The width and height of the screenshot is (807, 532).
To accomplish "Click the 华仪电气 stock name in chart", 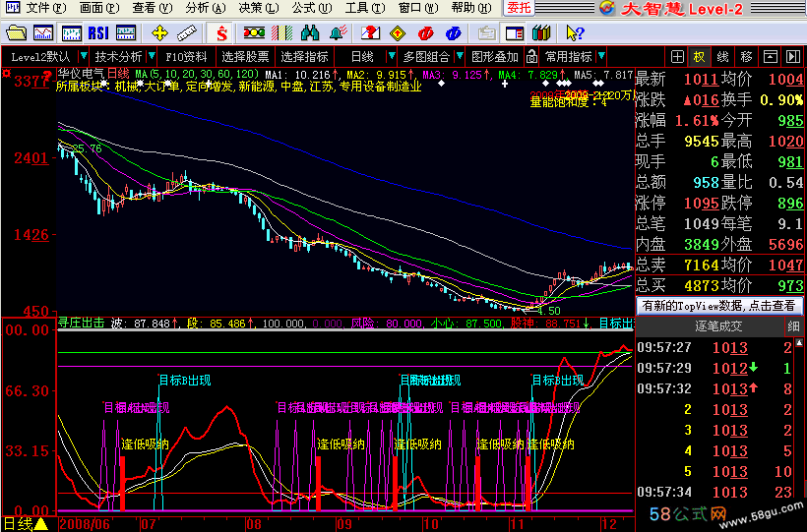I will click(81, 74).
